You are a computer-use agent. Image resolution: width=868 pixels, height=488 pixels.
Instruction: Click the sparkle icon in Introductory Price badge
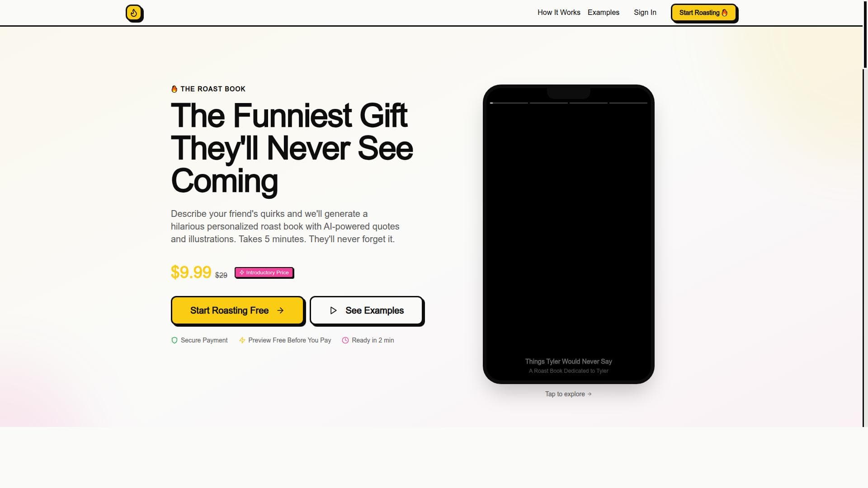coord(242,272)
